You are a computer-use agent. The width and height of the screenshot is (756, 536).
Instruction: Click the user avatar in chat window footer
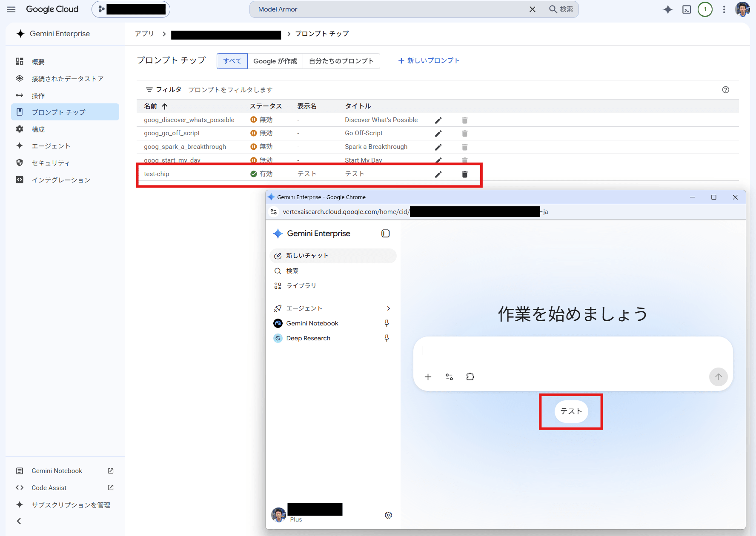[x=279, y=515]
